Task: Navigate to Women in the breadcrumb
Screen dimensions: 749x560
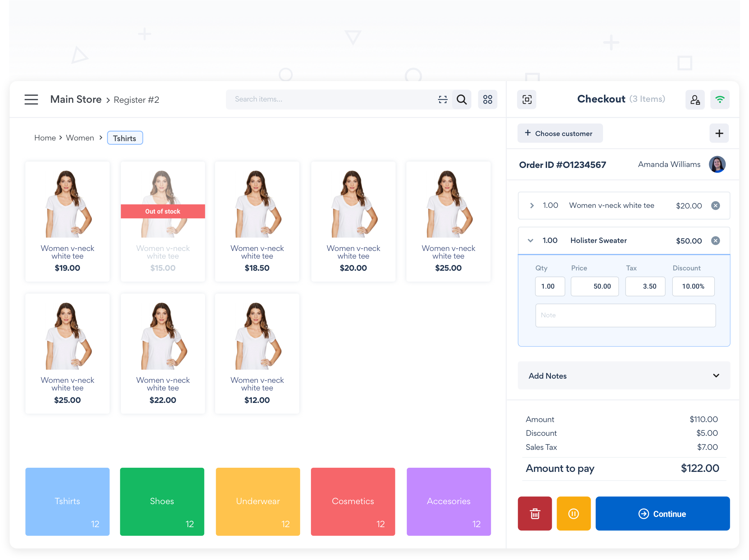Action: [80, 138]
